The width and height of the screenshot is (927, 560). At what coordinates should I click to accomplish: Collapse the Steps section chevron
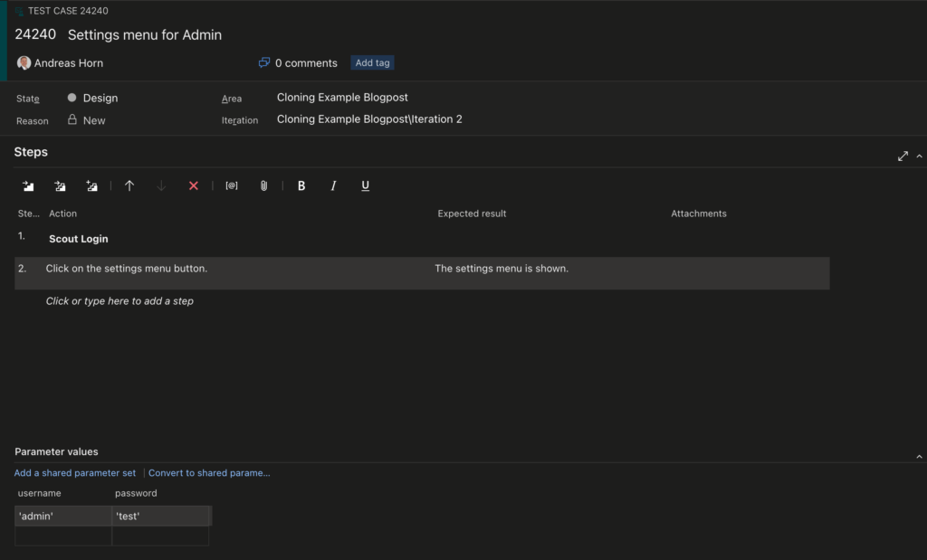pyautogui.click(x=920, y=156)
